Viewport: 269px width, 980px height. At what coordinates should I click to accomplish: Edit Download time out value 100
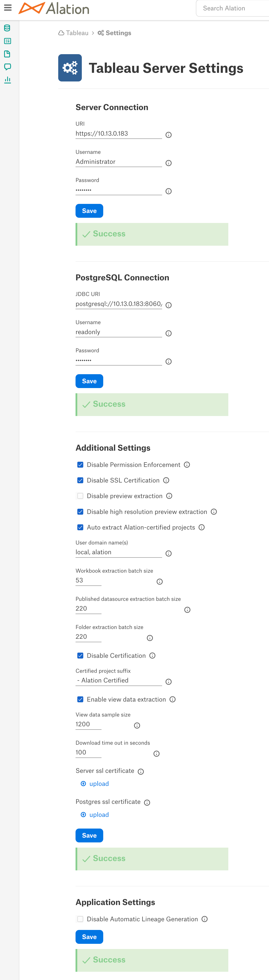89,752
